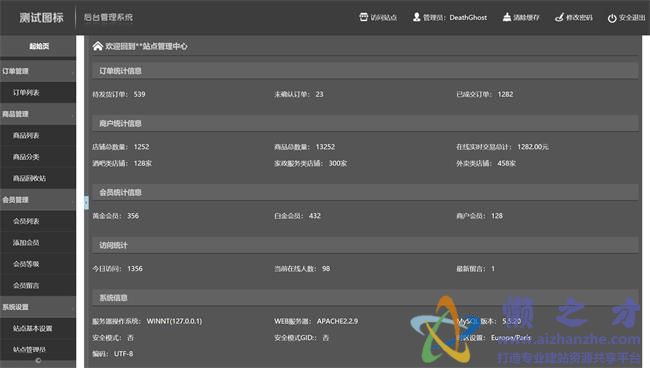
Task: Click the 访问统计 section header
Action: 365,245
